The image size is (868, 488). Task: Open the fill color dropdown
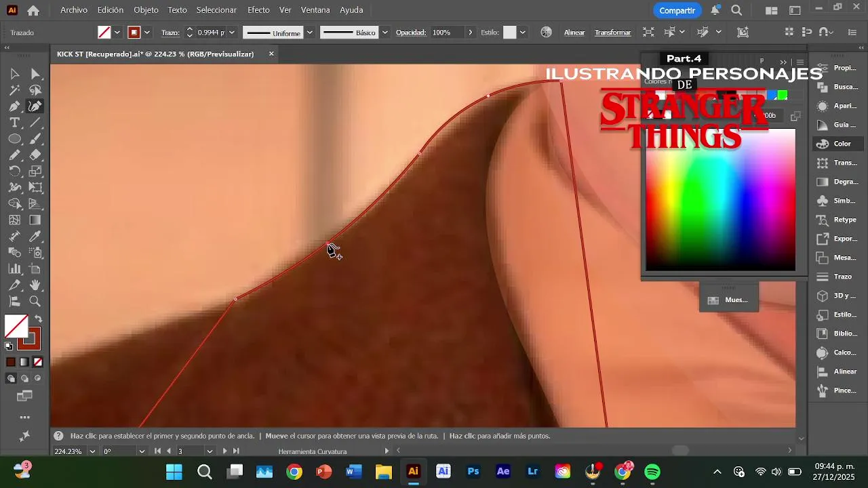pyautogui.click(x=117, y=32)
